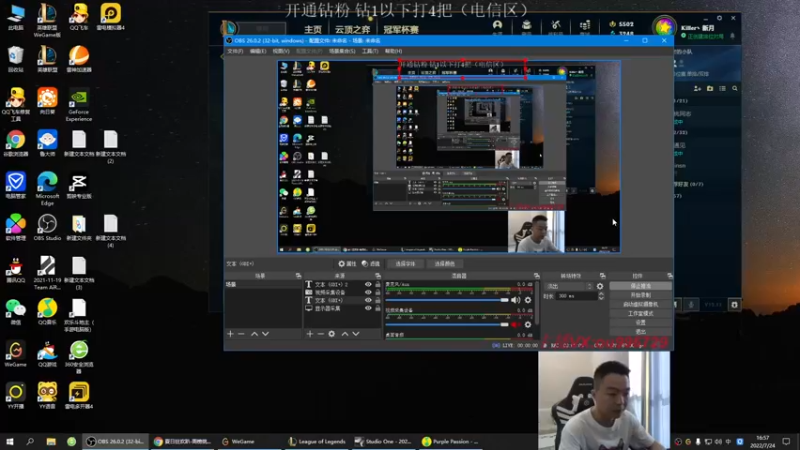
Task: Open the 编辑(E) menu in OBS
Action: click(258, 51)
